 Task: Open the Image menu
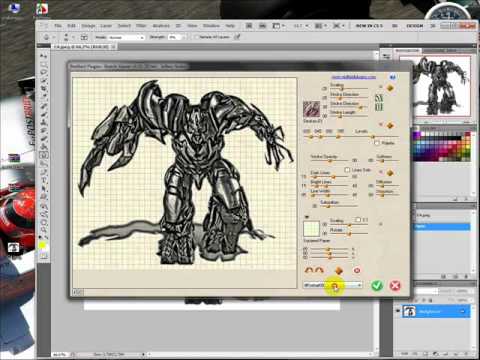click(x=88, y=26)
